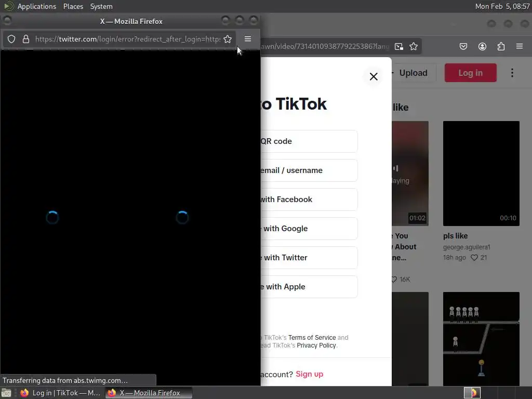Click the red Log in button
532x399 pixels.
coord(470,73)
